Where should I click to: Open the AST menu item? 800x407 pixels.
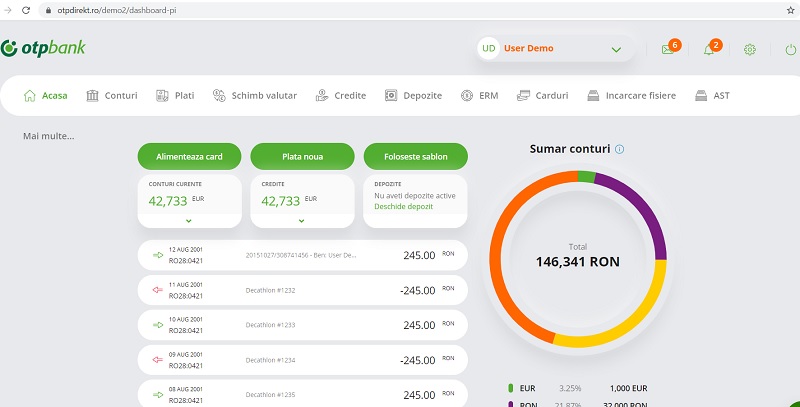point(712,95)
